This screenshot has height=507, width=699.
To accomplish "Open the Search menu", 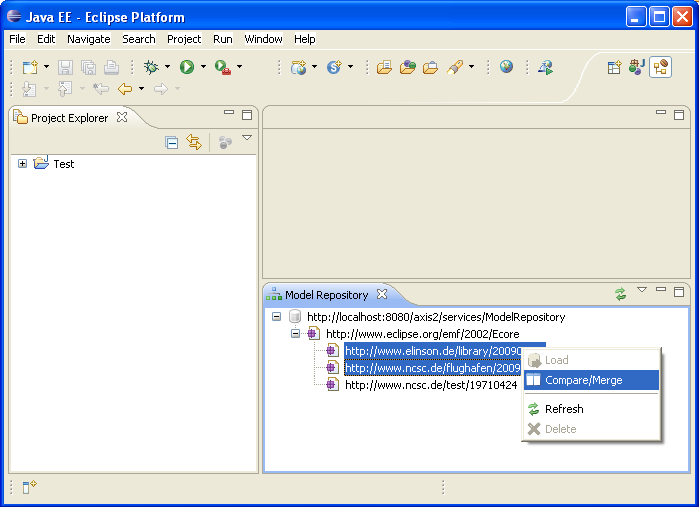I will [x=139, y=39].
